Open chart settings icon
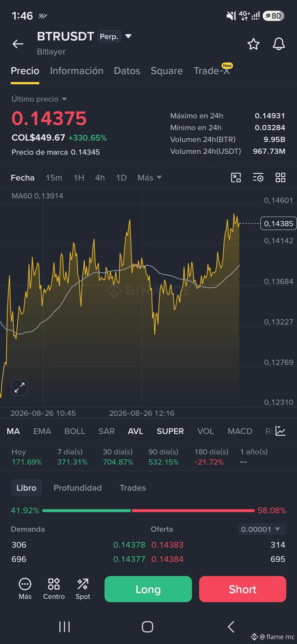297x644 pixels. 258,178
